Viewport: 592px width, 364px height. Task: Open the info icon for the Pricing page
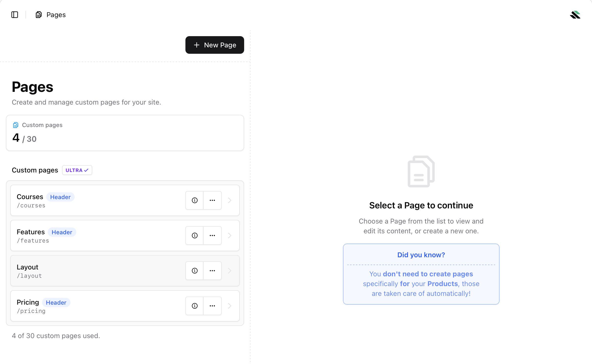pos(194,306)
